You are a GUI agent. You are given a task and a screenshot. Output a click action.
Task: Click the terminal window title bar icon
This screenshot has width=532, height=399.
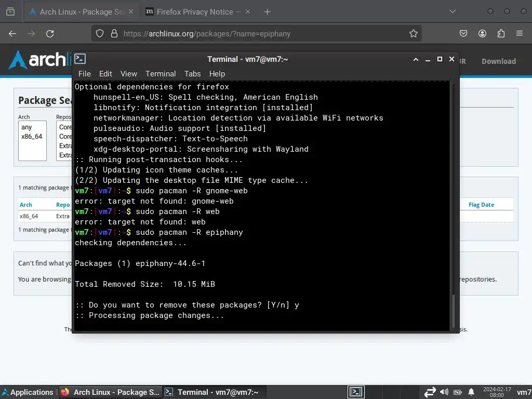coord(80,59)
